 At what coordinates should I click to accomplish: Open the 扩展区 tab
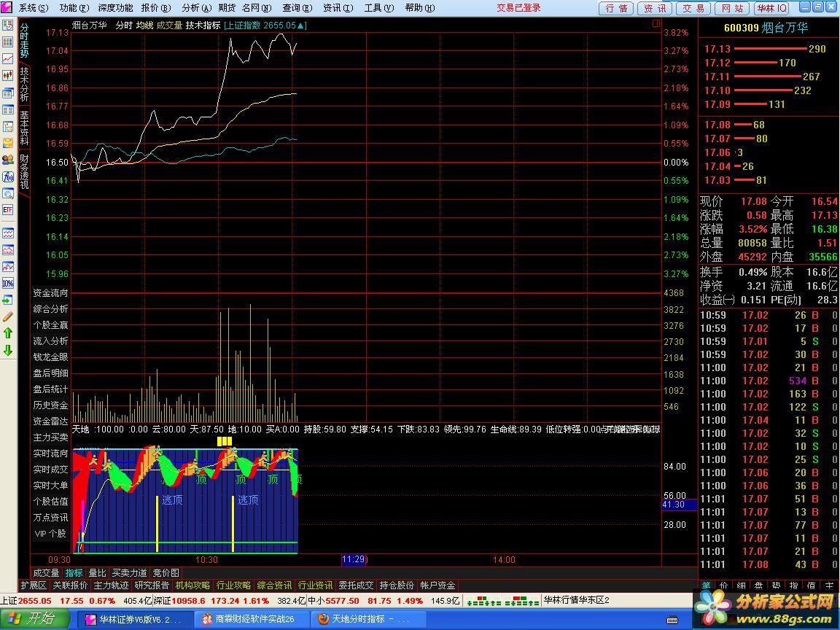click(x=34, y=586)
